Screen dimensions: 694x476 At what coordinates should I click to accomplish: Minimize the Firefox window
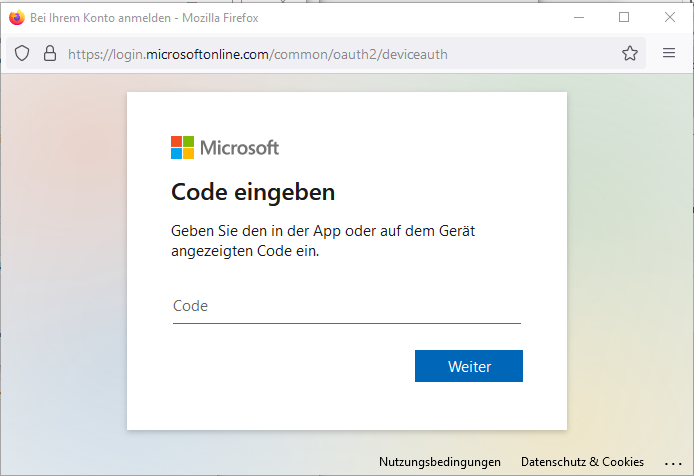point(578,17)
